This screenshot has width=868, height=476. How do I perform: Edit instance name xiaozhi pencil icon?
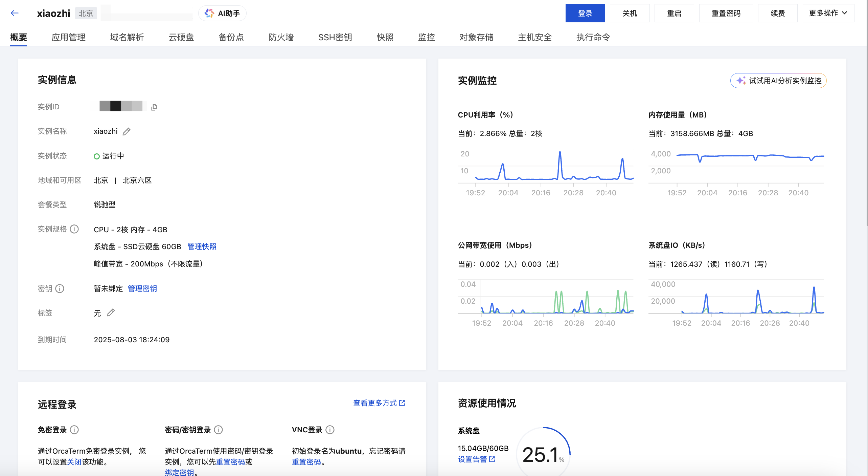tap(127, 132)
